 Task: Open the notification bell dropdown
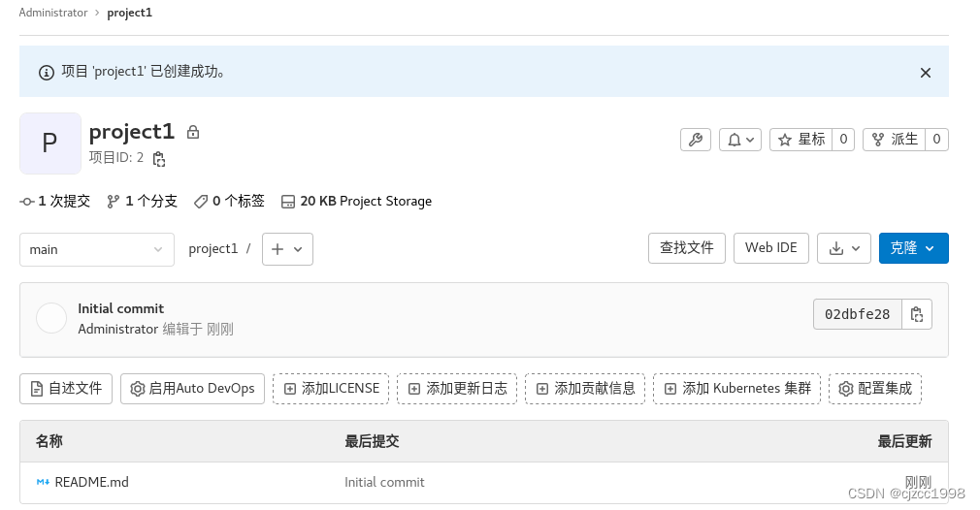point(740,140)
